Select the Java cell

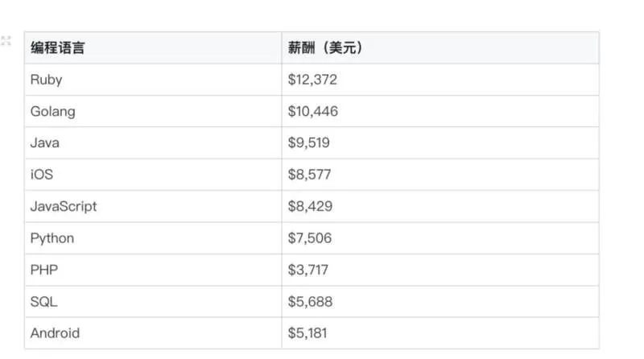click(153, 143)
